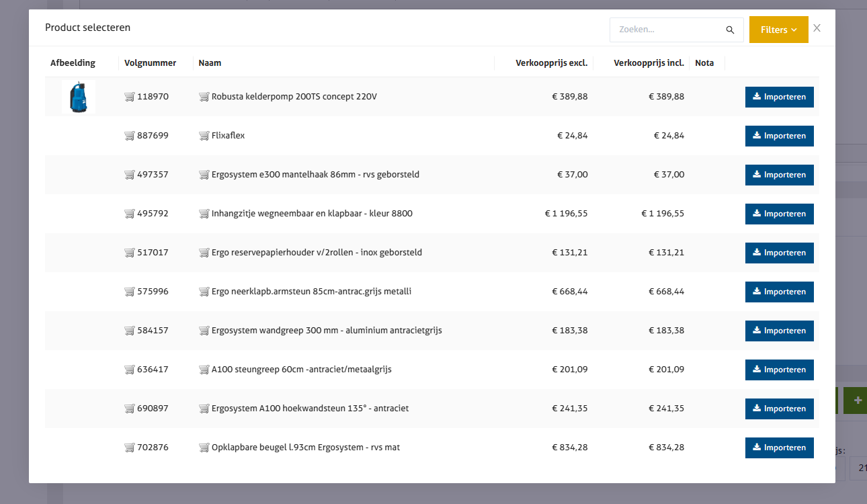This screenshot has width=867, height=504.
Task: Type in the Zoeken search field
Action: pos(665,30)
